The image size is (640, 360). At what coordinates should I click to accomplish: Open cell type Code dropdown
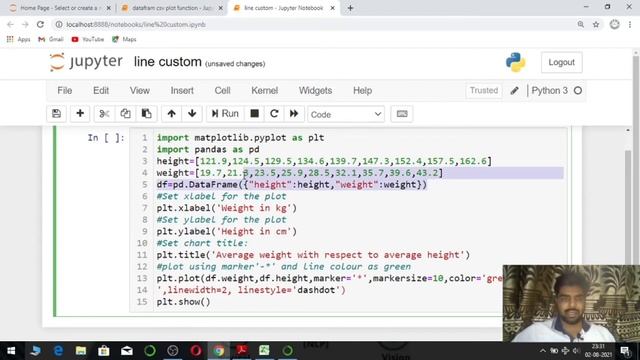346,114
